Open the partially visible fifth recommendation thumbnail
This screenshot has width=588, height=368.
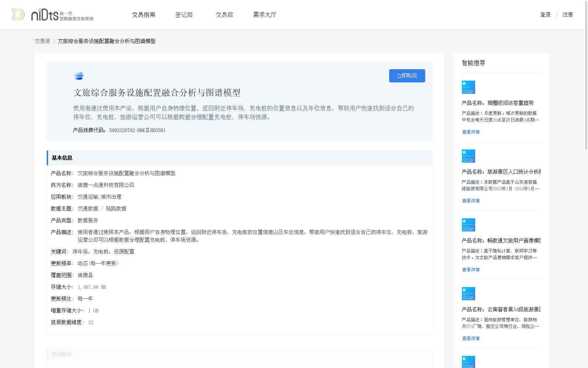469,362
